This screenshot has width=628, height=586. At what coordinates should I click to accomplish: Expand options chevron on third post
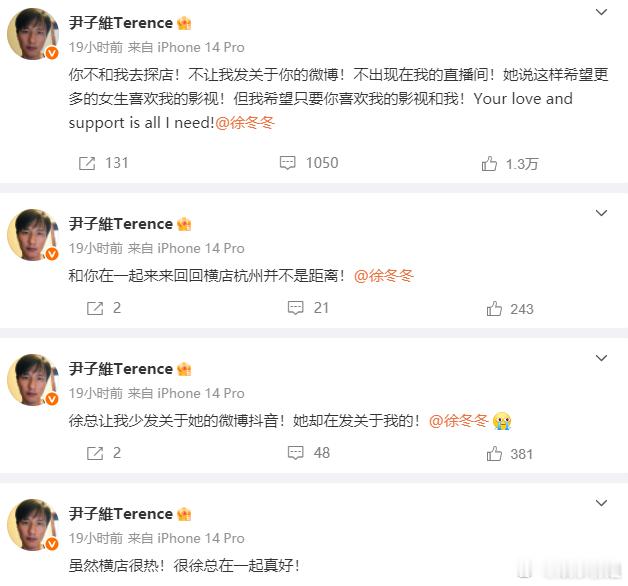point(601,358)
